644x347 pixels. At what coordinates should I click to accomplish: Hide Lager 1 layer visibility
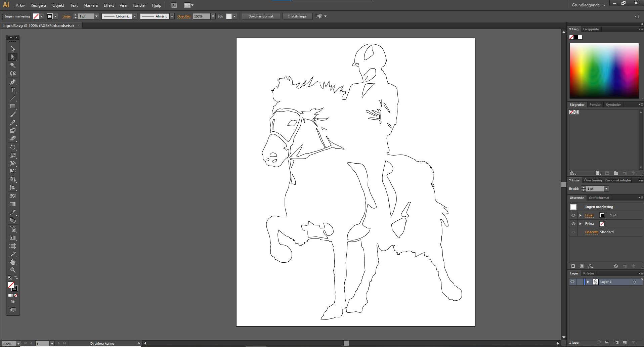point(572,282)
